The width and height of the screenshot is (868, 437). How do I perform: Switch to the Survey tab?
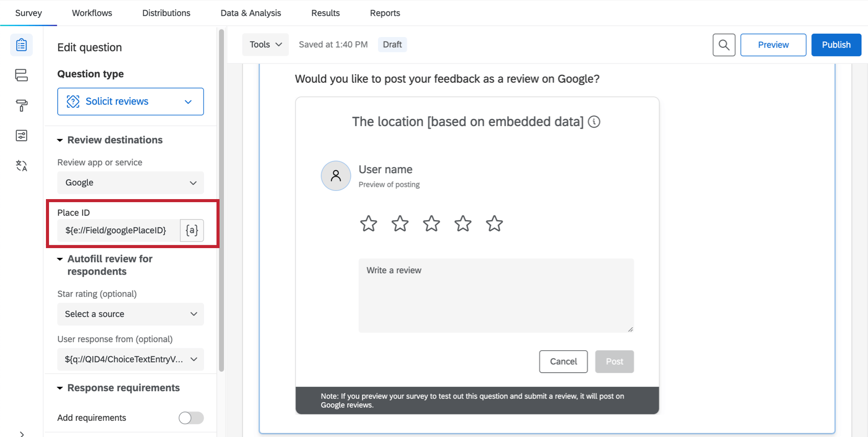[29, 13]
